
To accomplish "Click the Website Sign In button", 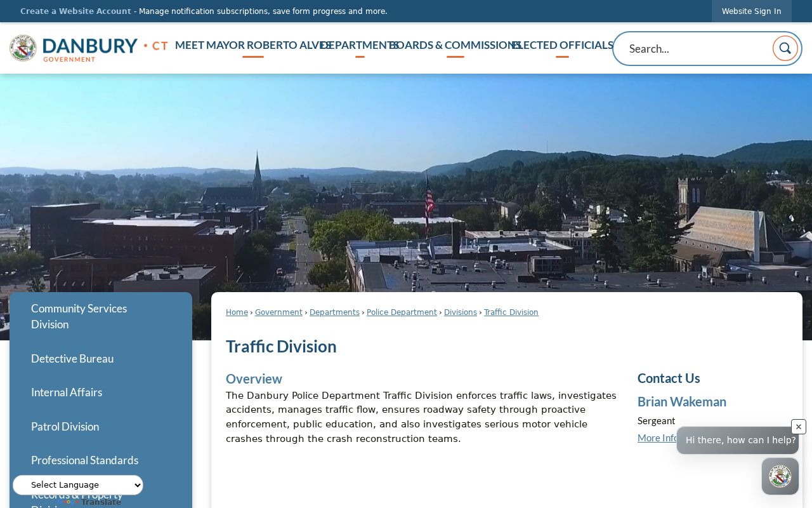I will pyautogui.click(x=752, y=11).
